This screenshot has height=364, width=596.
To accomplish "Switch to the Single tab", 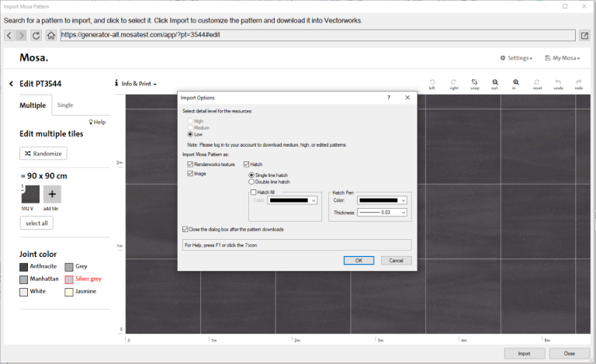I will 65,105.
